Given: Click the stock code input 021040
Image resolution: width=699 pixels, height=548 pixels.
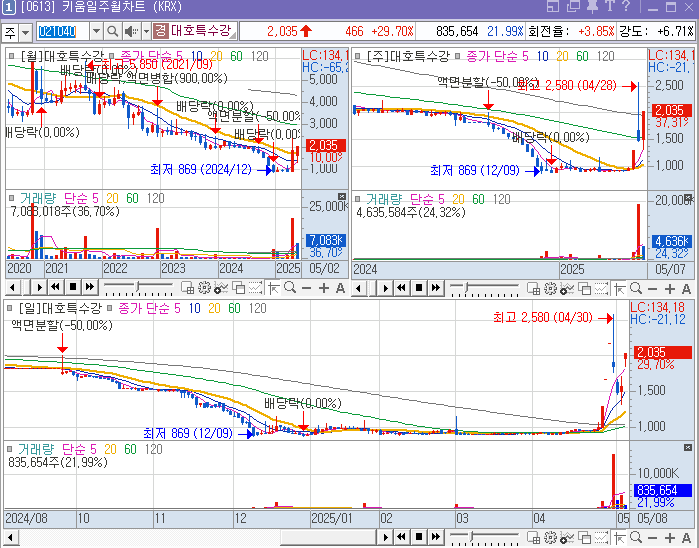Looking at the screenshot, I should coord(62,31).
